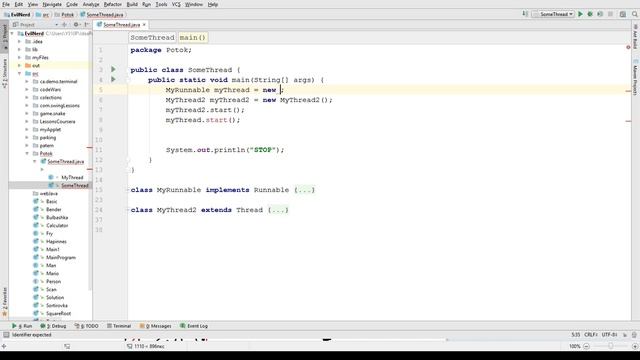Viewport: 640px width, 360px height.
Task: Toggle the Structure side tab
Action: tap(4, 73)
